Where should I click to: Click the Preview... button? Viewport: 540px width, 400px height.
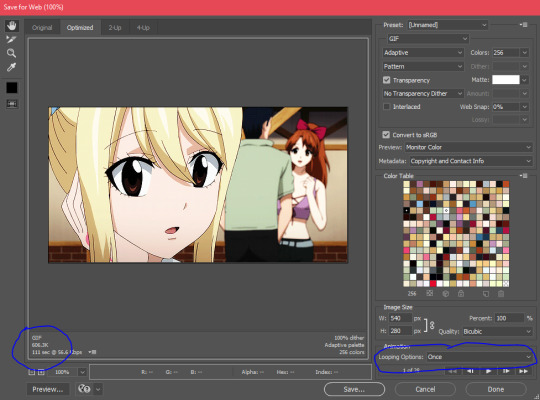(x=48, y=389)
